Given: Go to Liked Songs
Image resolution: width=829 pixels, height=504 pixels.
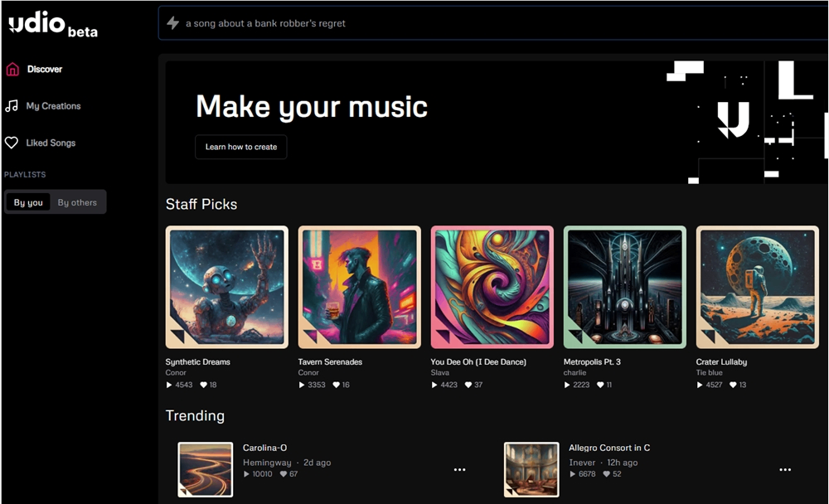Looking at the screenshot, I should [51, 143].
